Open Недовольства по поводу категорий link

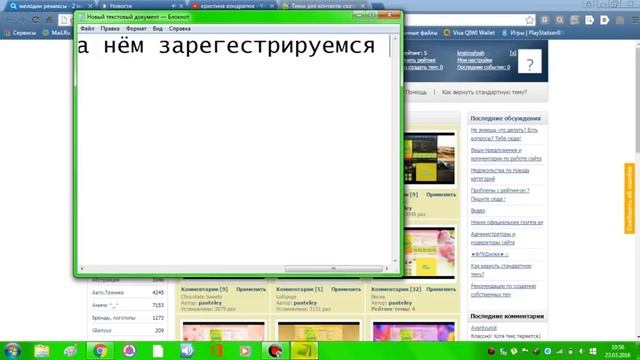pyautogui.click(x=500, y=174)
